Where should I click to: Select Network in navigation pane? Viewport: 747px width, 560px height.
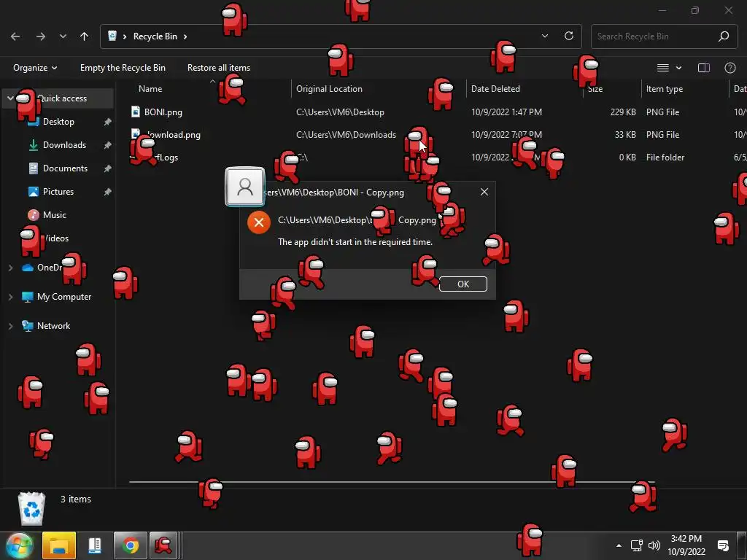coord(53,326)
